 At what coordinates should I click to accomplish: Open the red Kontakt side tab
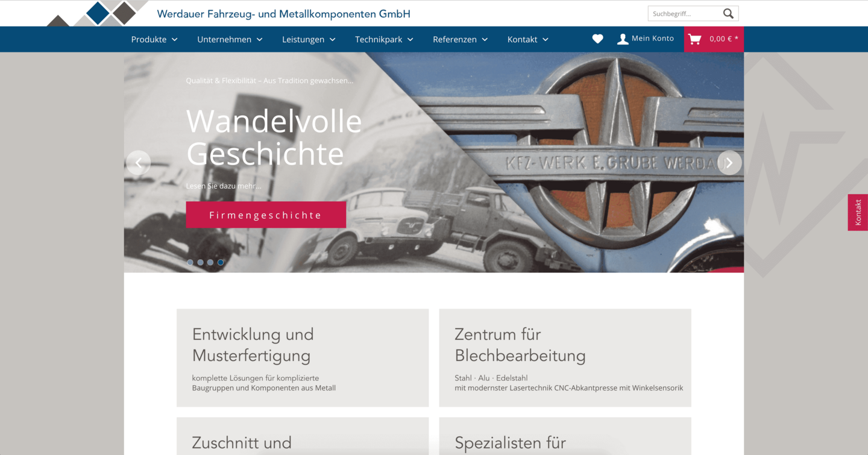coord(858,212)
